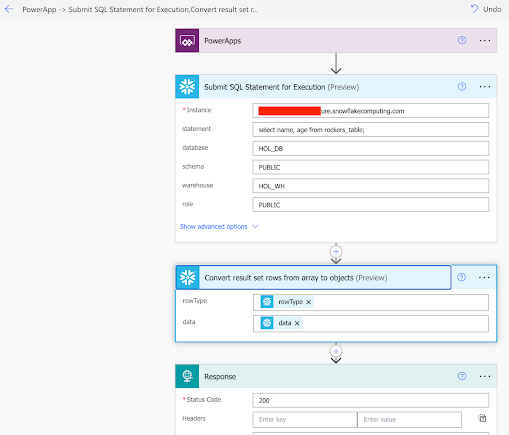This screenshot has width=509, height=435.
Task: Switch Headers to text mode icon
Action: 482,418
